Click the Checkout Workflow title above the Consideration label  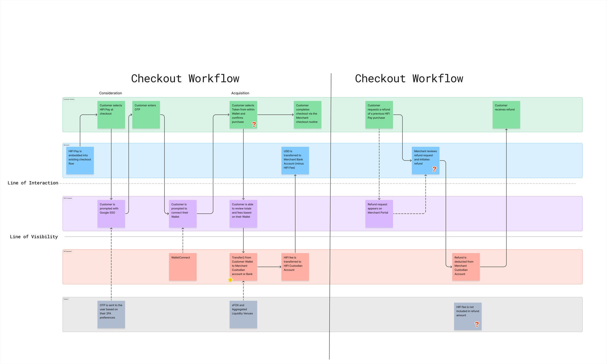(185, 79)
